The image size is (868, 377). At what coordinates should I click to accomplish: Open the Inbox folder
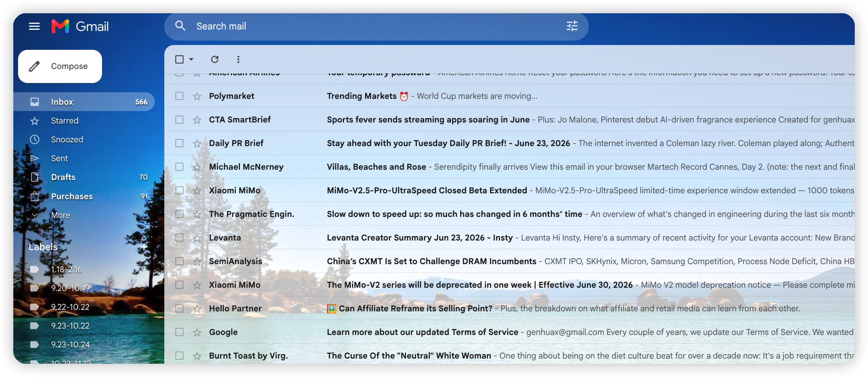84,102
